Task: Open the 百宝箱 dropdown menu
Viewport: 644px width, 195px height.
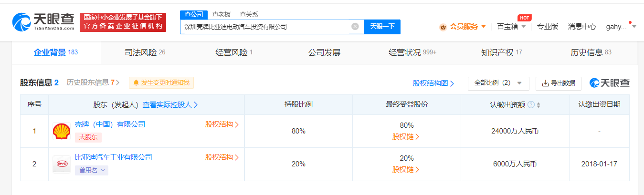Action: [511, 27]
